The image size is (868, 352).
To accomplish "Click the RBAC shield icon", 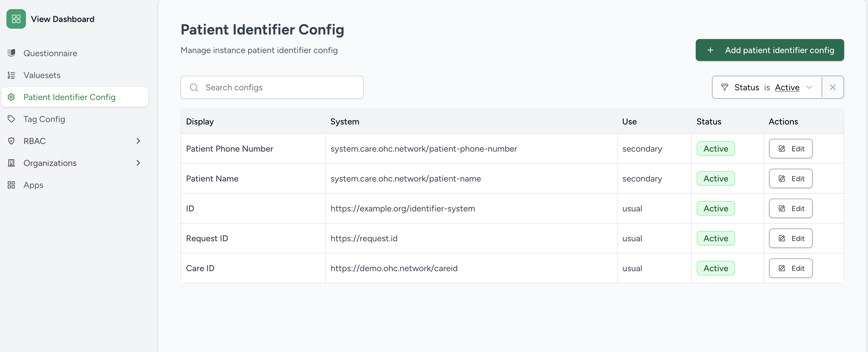I will 11,141.
